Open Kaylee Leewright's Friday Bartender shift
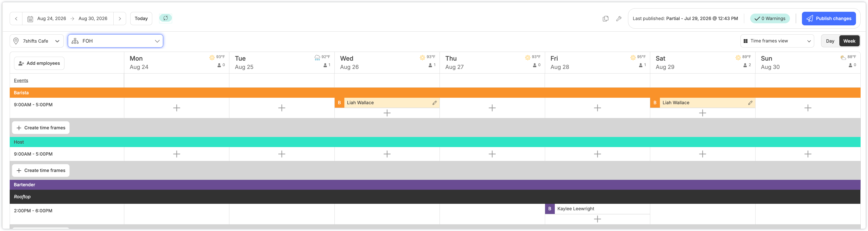 click(598, 209)
